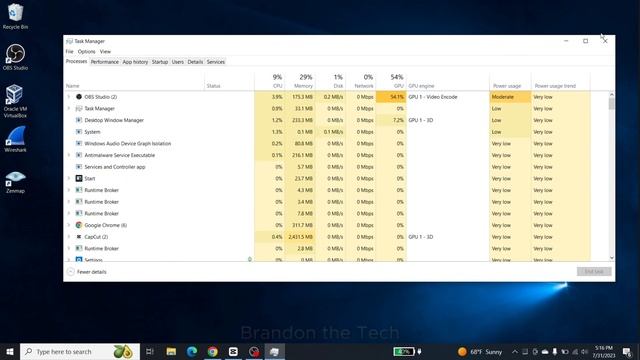Click scrollbar down arrow in process list
This screenshot has height=360, width=640.
click(611, 258)
